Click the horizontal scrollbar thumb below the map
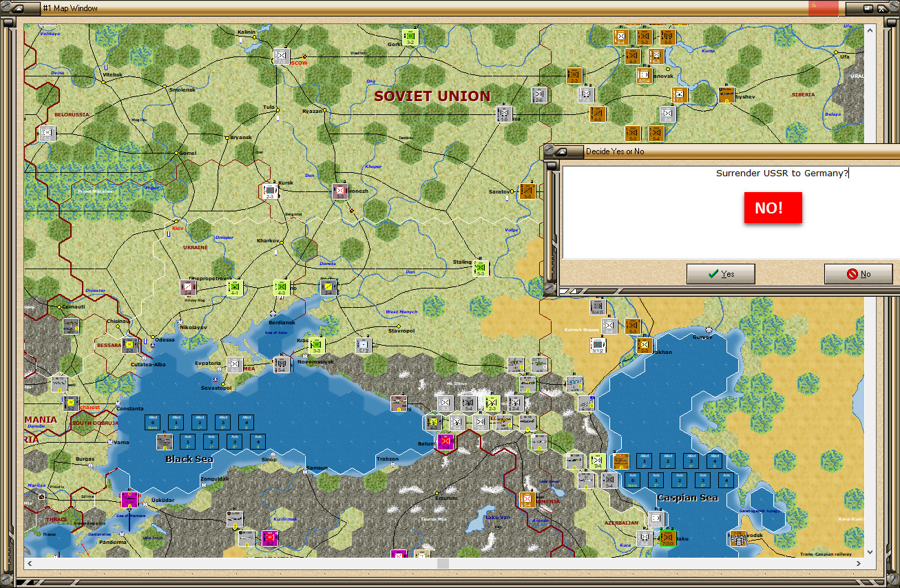Image resolution: width=900 pixels, height=588 pixels. click(x=443, y=563)
